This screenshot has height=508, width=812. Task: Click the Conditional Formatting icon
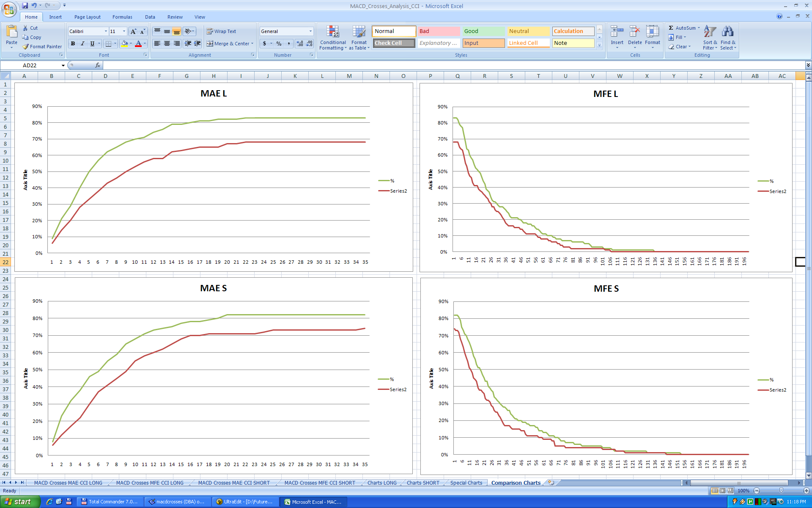coord(333,33)
